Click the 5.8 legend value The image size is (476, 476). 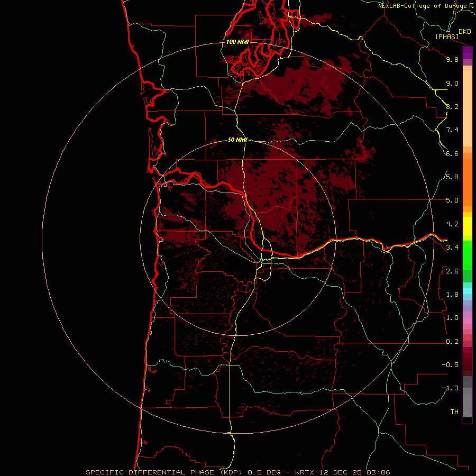(452, 177)
